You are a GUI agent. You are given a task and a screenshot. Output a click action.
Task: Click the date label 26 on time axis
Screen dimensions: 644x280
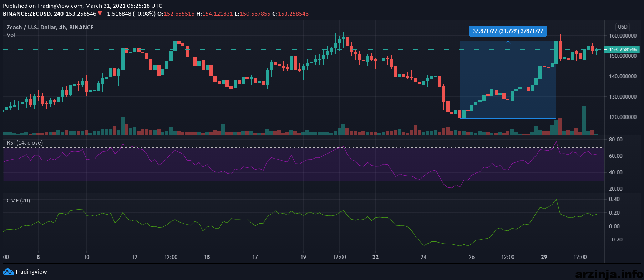(472, 257)
